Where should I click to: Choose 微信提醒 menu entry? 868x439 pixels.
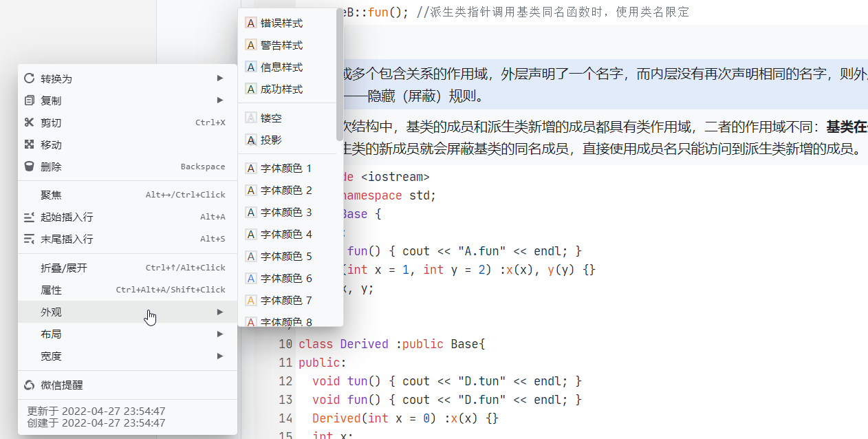[x=127, y=385]
